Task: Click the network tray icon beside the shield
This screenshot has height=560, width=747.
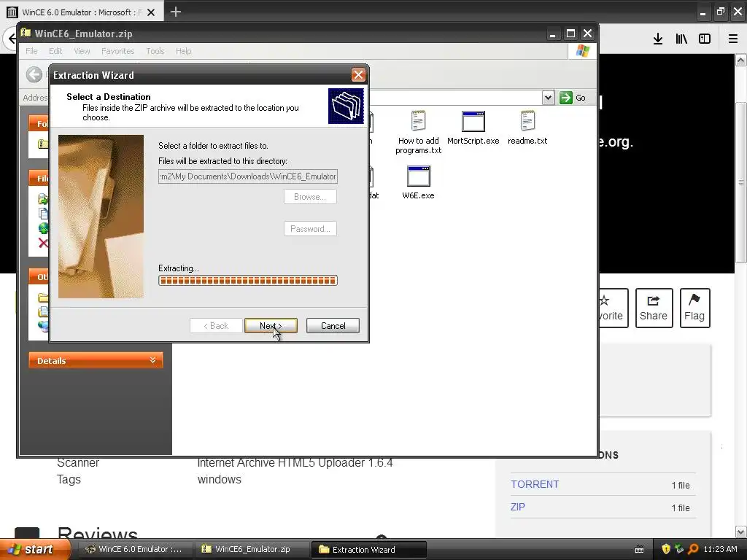Action: tap(679, 549)
